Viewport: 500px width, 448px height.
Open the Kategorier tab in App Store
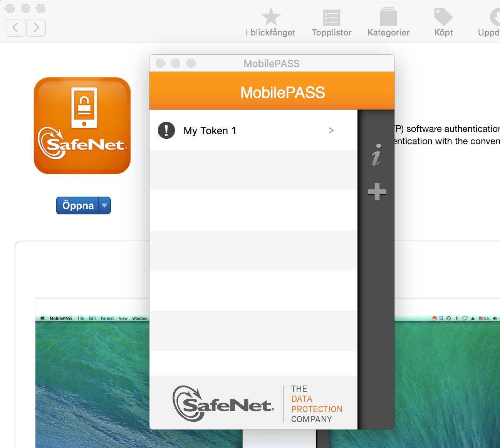coord(388,23)
